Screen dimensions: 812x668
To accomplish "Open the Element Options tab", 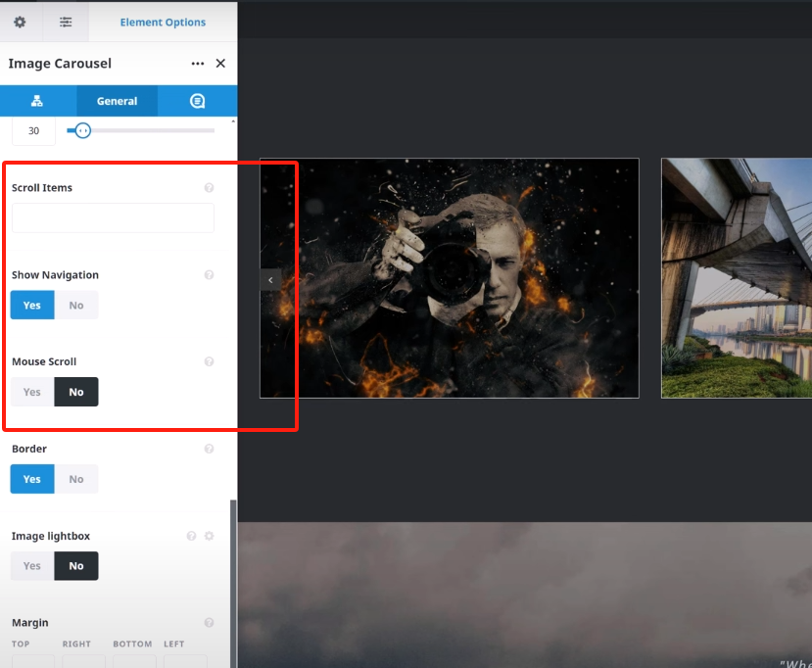I will click(163, 22).
